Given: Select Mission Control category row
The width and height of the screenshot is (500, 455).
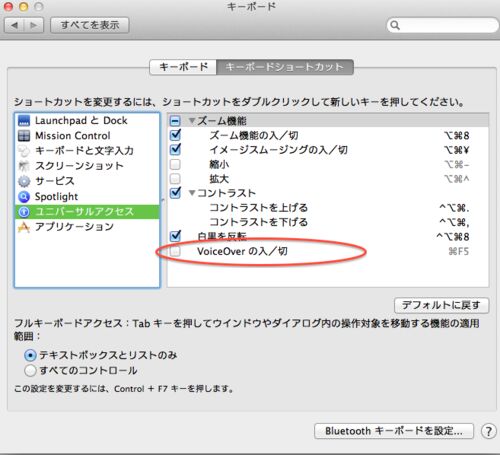Looking at the screenshot, I should 87,136.
